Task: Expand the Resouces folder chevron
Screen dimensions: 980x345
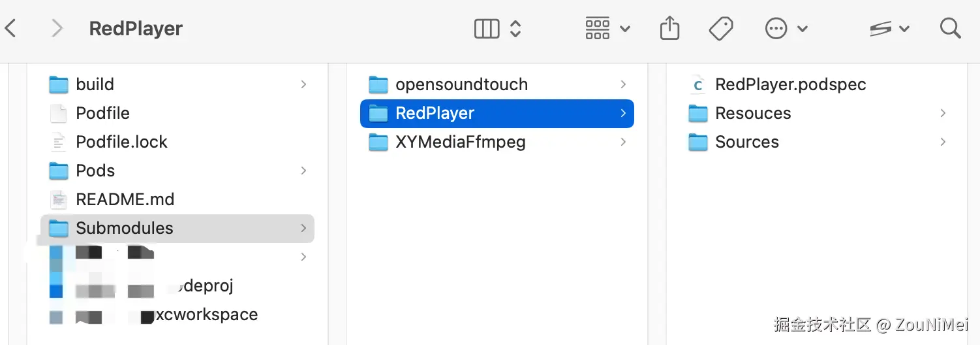Action: coord(943,113)
